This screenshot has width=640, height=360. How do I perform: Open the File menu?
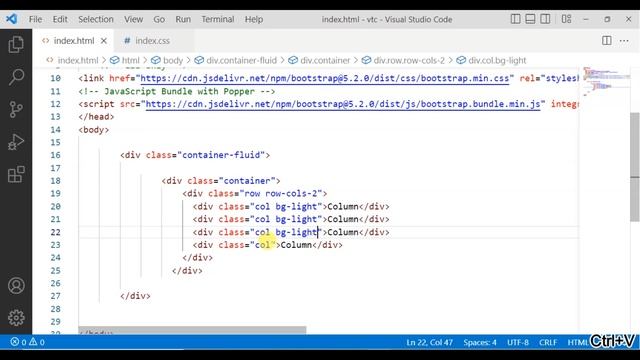click(36, 19)
